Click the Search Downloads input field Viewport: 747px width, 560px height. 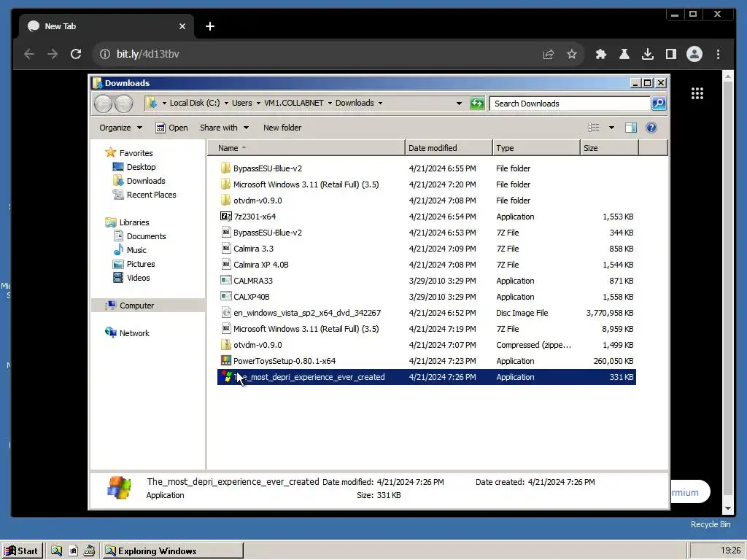tap(570, 104)
